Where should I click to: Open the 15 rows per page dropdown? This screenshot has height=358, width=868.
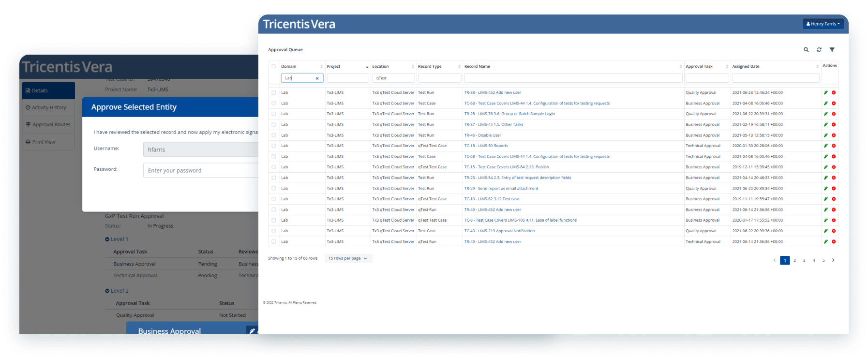[x=348, y=258]
